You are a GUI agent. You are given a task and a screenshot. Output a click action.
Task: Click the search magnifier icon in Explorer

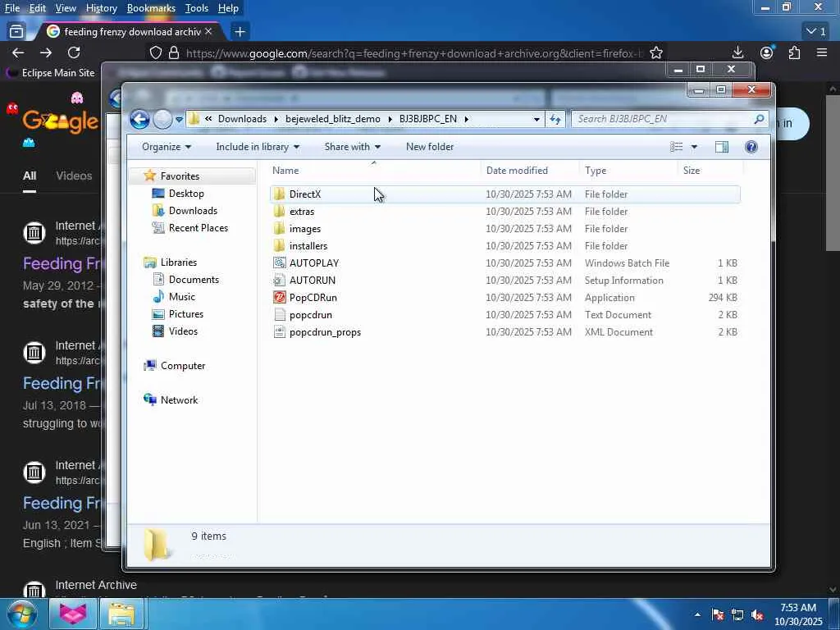tap(759, 119)
